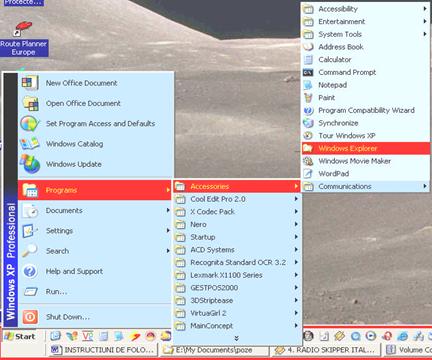Launch Calculator from Accessories menu

(365, 59)
